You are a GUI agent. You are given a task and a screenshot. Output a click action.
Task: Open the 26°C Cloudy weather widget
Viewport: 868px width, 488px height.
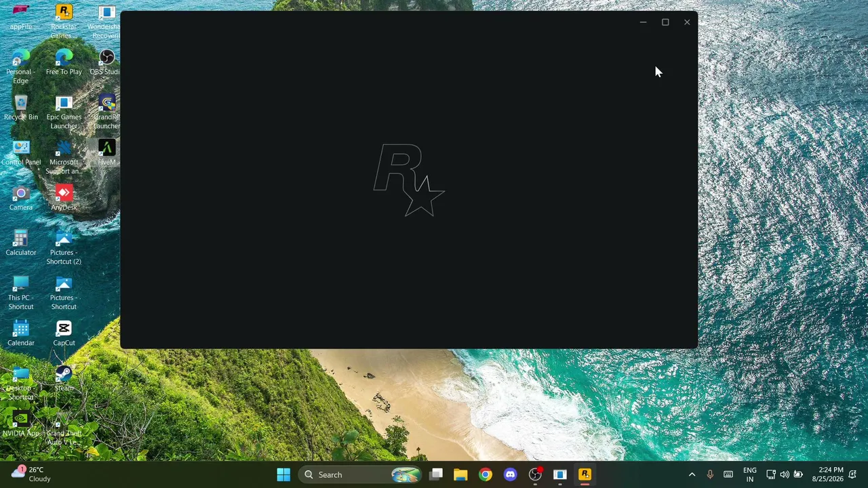coord(32,474)
